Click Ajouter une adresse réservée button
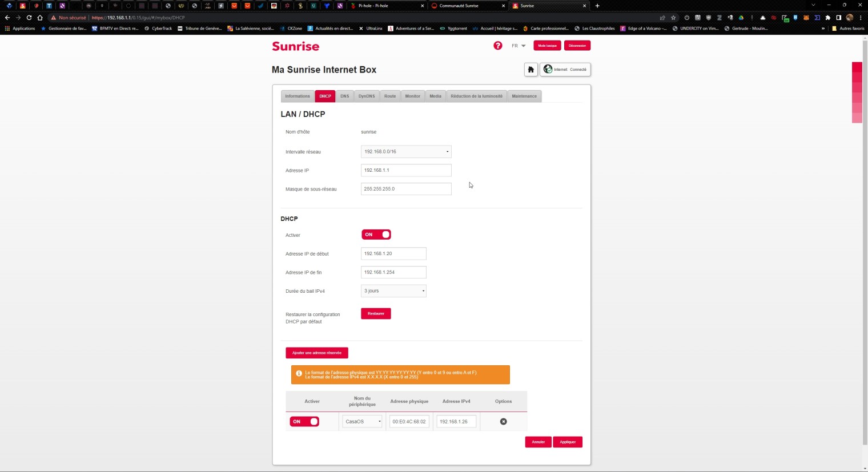Screen dimensions: 868x472 click(317, 353)
